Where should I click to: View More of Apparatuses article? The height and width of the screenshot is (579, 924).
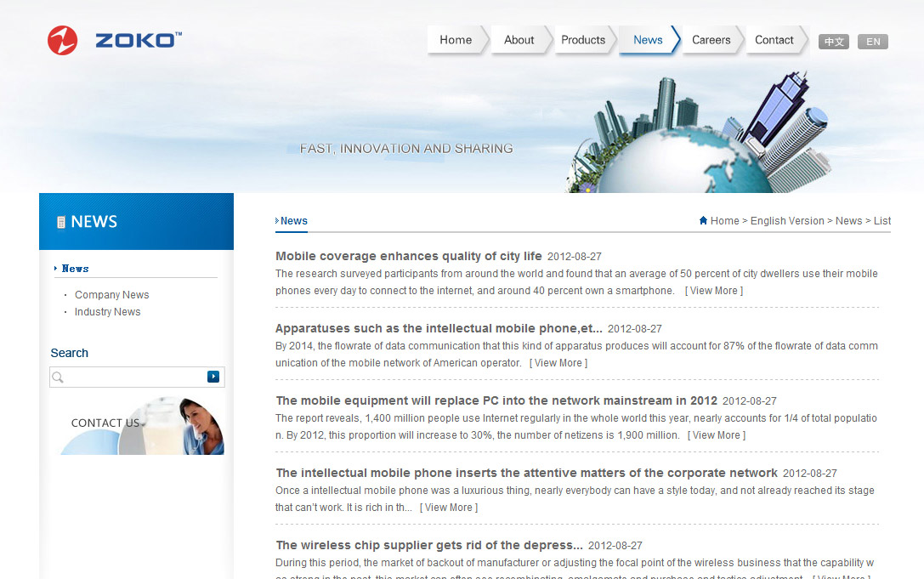pos(558,363)
